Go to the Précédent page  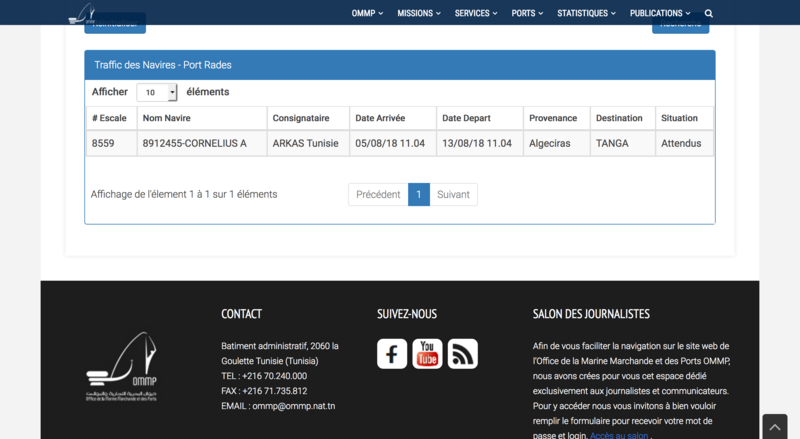tap(378, 194)
